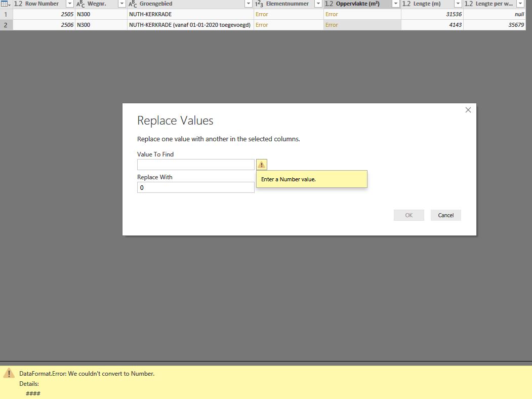The width and height of the screenshot is (532, 399).
Task: Click the OK button in Replace Values dialog
Action: point(409,215)
